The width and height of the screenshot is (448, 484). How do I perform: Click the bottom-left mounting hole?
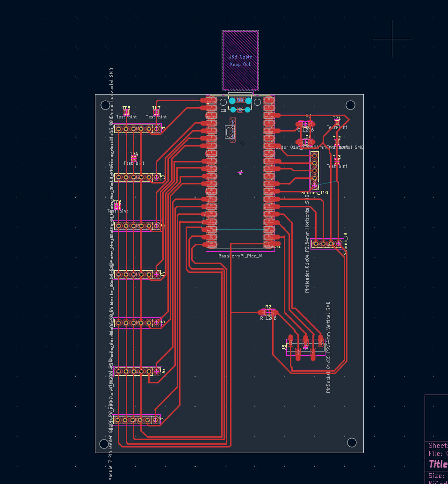tap(104, 444)
